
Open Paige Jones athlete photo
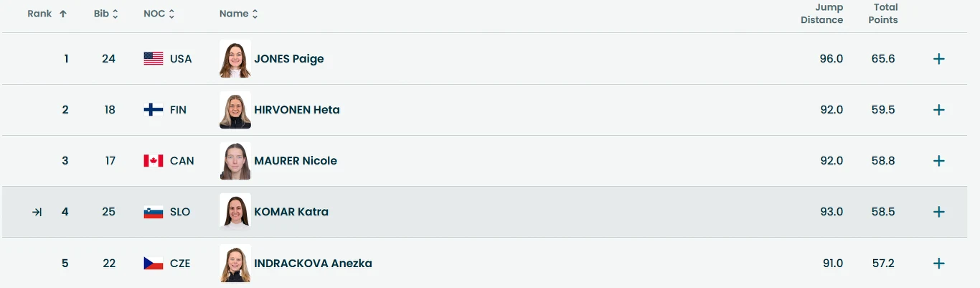[x=235, y=59]
